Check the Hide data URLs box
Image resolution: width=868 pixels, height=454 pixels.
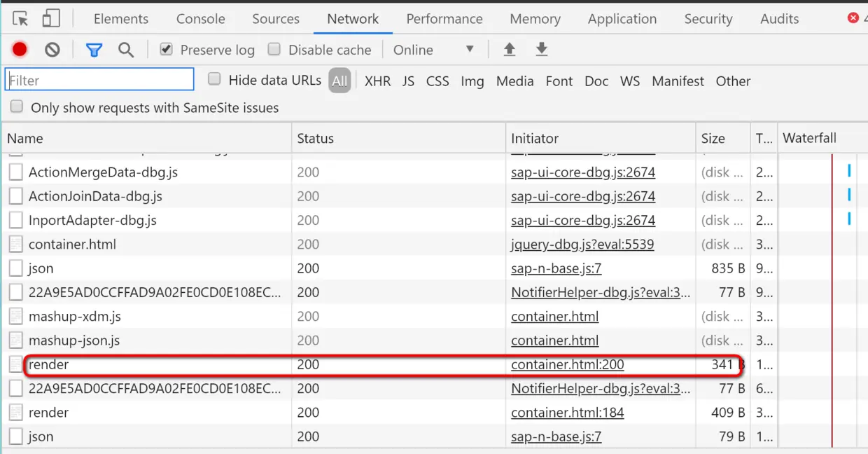[x=214, y=79]
